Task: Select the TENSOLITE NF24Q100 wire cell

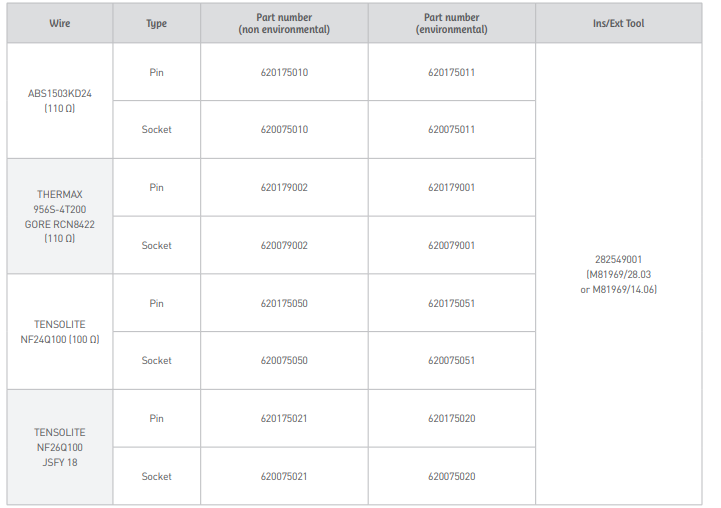Action: pos(60,332)
